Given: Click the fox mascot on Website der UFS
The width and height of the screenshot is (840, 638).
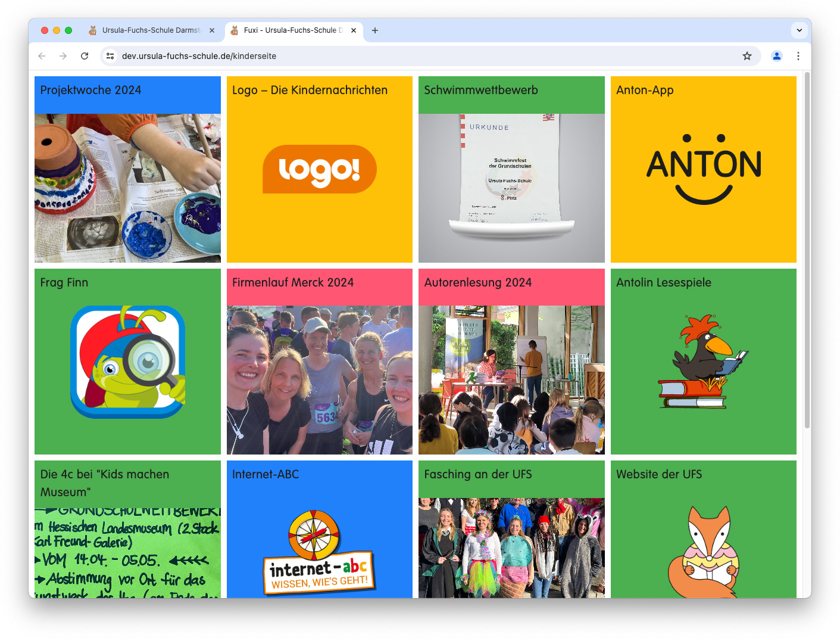Looking at the screenshot, I should pyautogui.click(x=704, y=552).
